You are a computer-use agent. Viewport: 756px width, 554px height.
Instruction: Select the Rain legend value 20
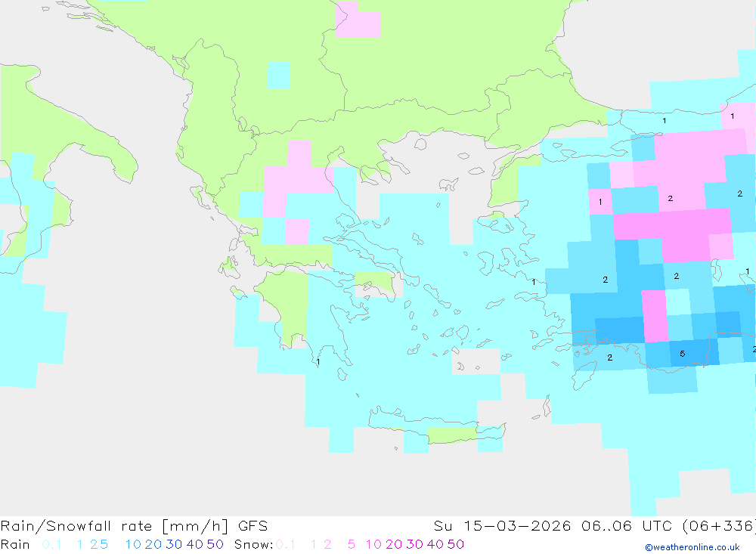(x=153, y=544)
